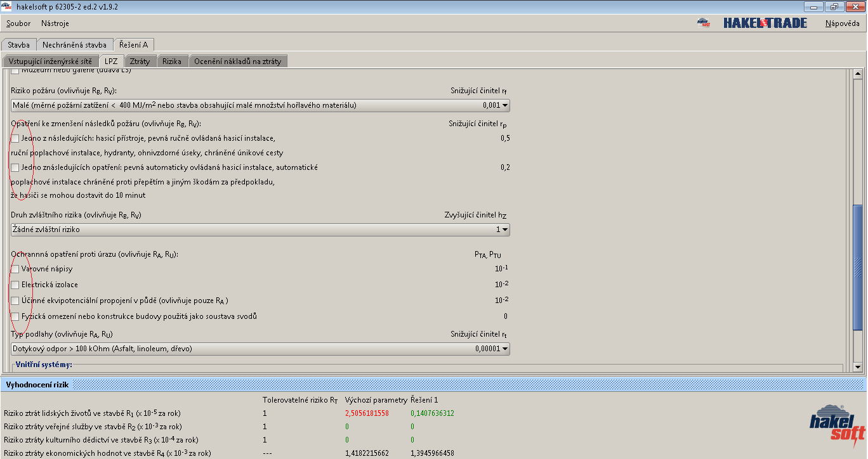Open the Typ podlahy dropdown
This screenshot has width=868, height=459.
point(260,349)
